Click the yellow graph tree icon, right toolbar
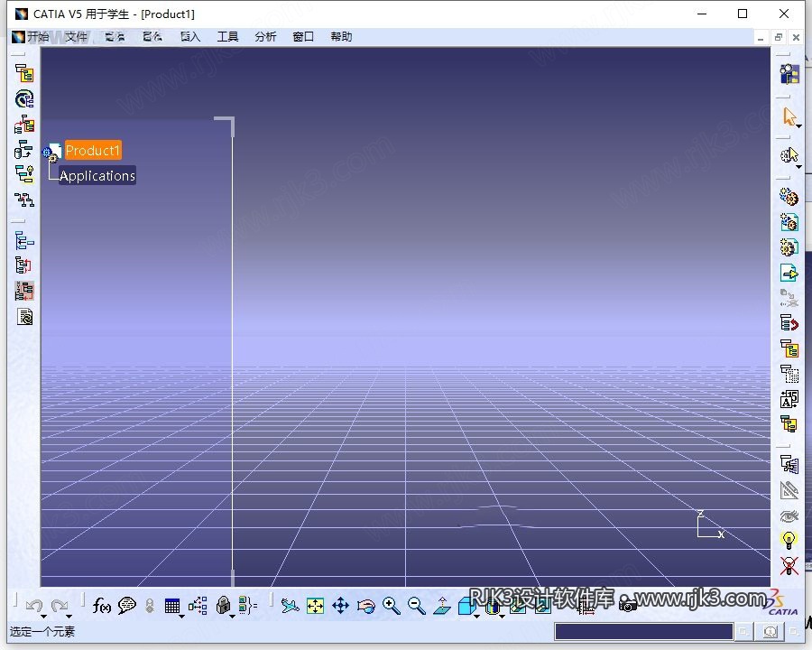Image resolution: width=812 pixels, height=650 pixels. point(789,348)
